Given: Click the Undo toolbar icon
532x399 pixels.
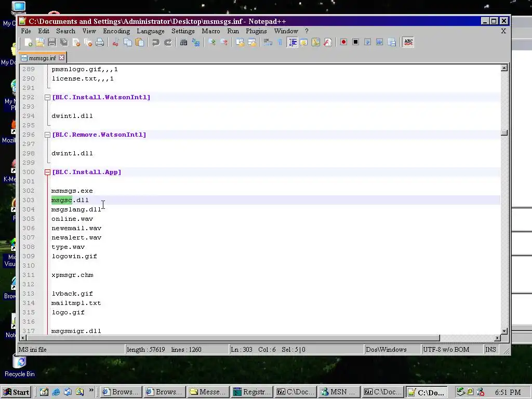Looking at the screenshot, I should point(156,43).
